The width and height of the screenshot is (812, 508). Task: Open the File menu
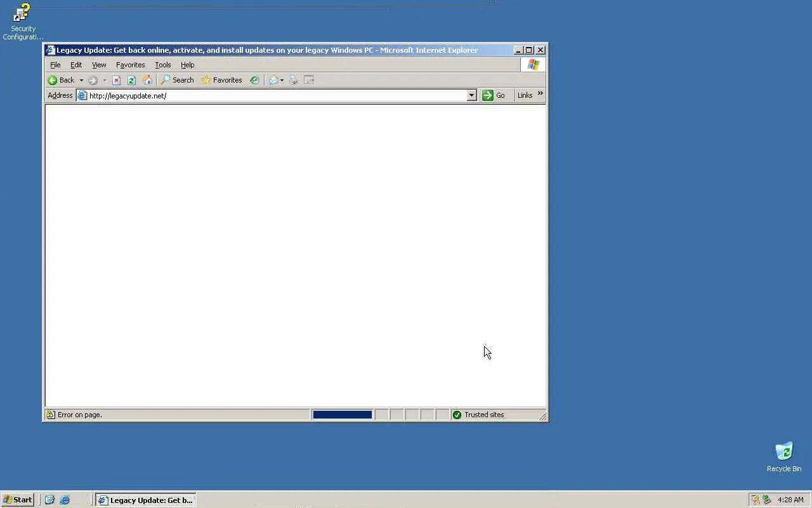[55, 65]
